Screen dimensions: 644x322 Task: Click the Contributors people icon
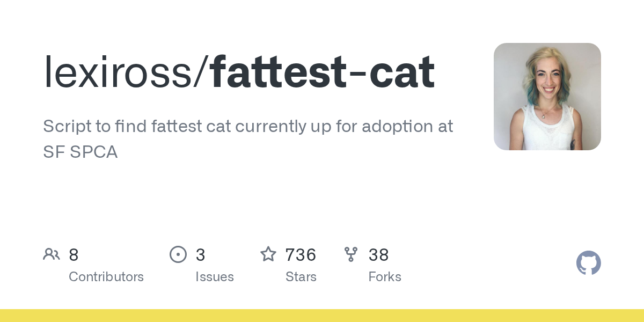pyautogui.click(x=52, y=254)
